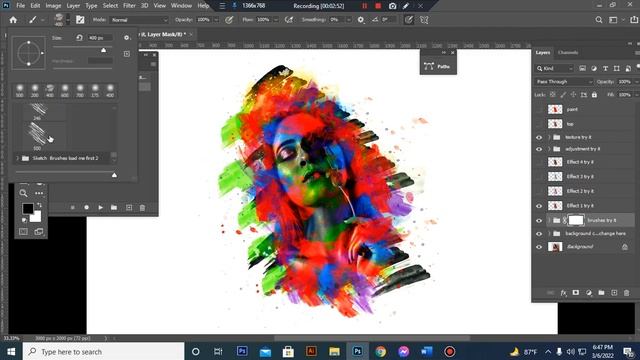This screenshot has width=640, height=360.
Task: Open the Flow slider dropdown arrow
Action: pyautogui.click(x=276, y=20)
